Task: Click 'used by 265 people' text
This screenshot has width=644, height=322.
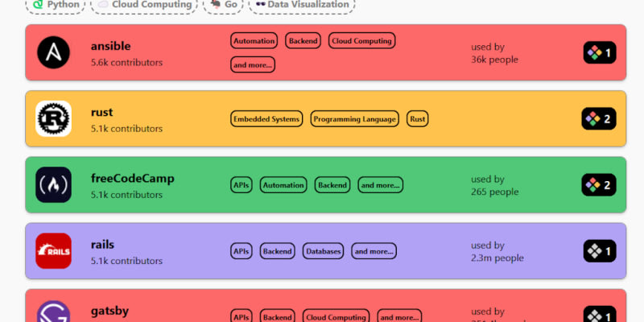Action: pos(494,186)
